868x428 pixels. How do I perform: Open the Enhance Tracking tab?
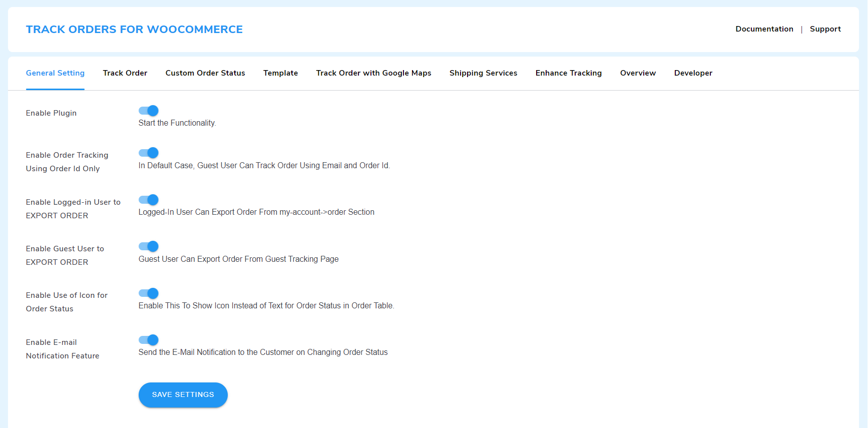pos(569,73)
